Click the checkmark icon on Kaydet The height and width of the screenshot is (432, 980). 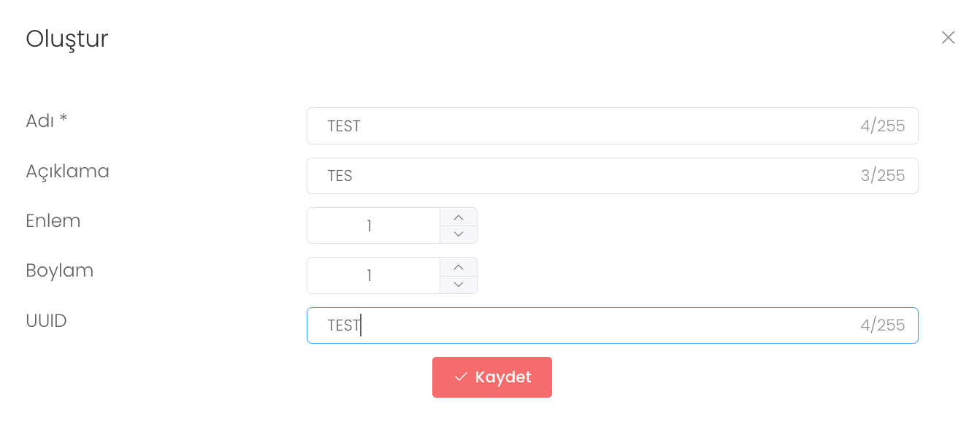point(461,377)
